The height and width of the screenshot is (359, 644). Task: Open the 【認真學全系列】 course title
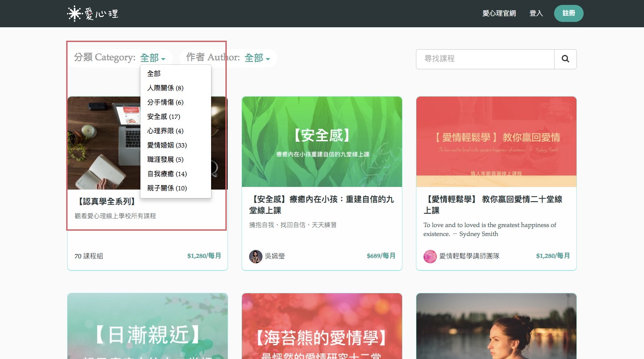point(106,202)
